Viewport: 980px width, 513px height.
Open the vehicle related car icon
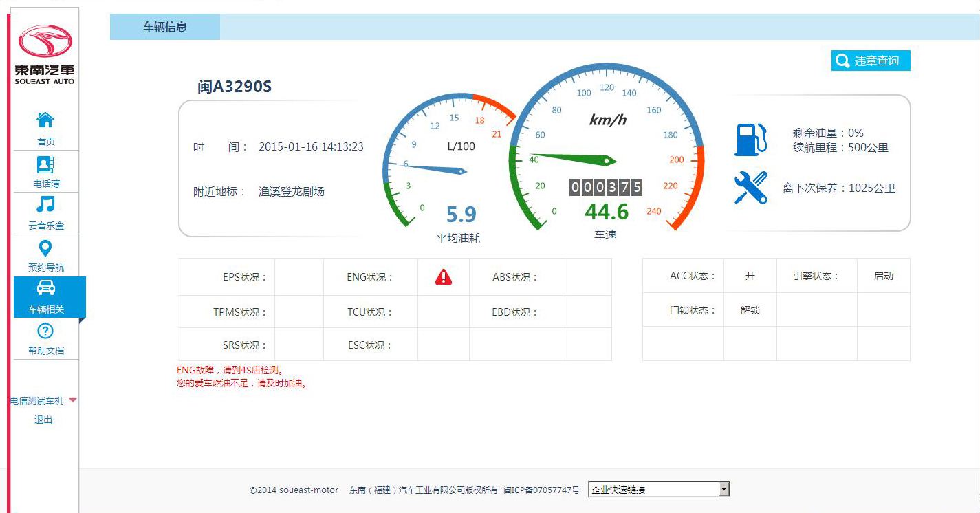point(45,289)
